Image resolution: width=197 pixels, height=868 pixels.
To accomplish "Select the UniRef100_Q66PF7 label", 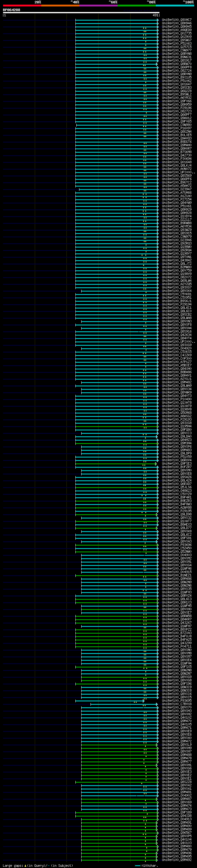I will (x=176, y=115).
